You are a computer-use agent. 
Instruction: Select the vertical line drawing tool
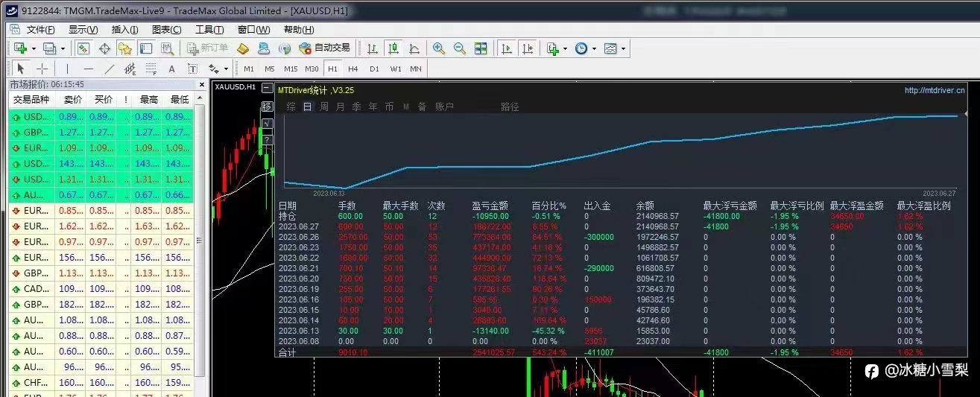click(x=67, y=69)
